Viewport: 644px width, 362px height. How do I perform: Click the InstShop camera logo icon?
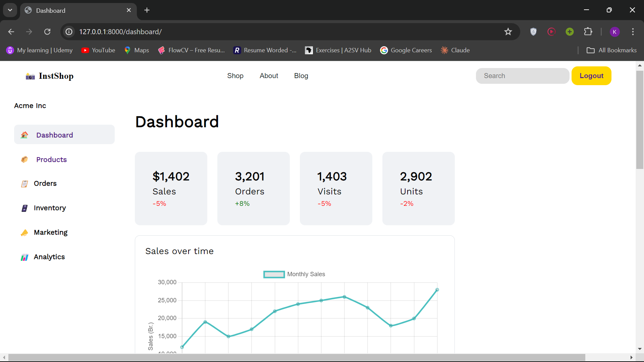pyautogui.click(x=30, y=76)
